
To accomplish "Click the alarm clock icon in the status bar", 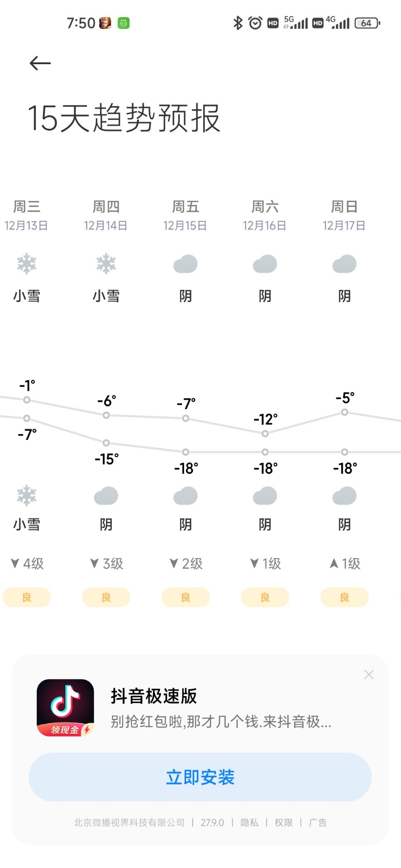I will point(255,23).
